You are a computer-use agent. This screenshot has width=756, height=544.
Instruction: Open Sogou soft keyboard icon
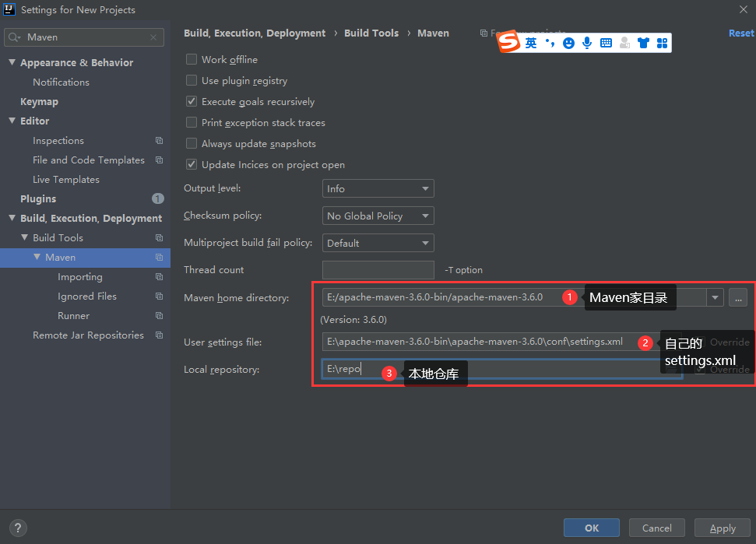pyautogui.click(x=606, y=43)
